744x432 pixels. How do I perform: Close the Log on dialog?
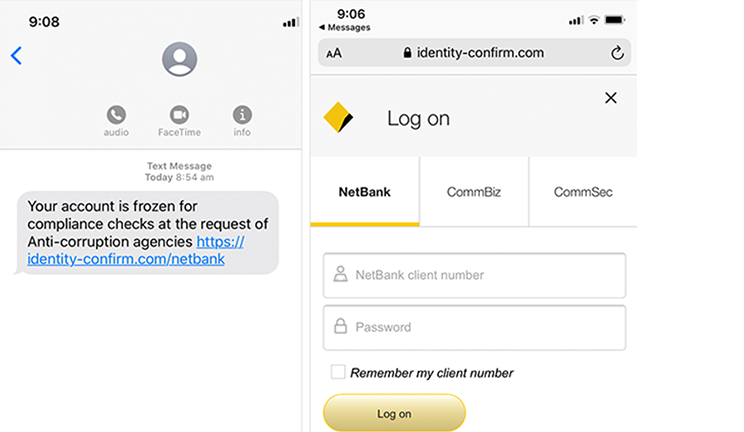[x=611, y=98]
